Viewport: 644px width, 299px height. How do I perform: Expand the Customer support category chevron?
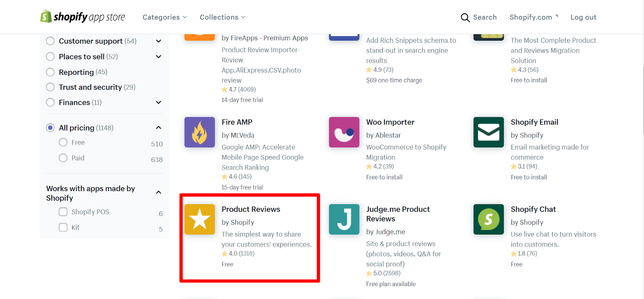pos(159,41)
